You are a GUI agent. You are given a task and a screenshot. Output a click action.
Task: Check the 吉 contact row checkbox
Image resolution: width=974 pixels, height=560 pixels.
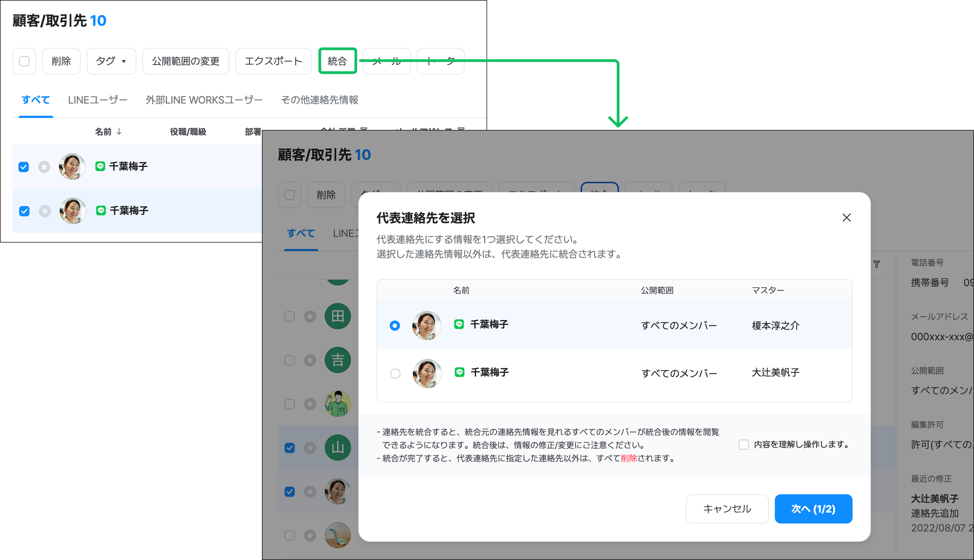coord(290,360)
